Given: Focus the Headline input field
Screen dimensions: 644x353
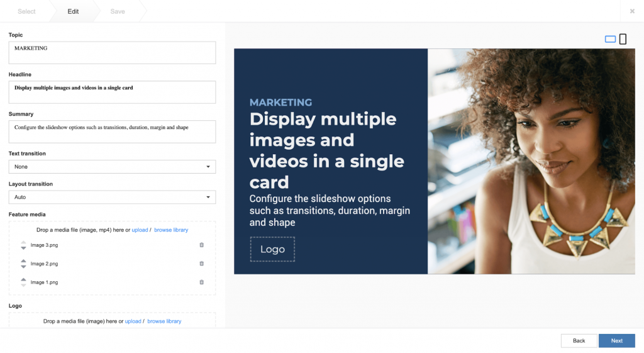Looking at the screenshot, I should tap(112, 92).
